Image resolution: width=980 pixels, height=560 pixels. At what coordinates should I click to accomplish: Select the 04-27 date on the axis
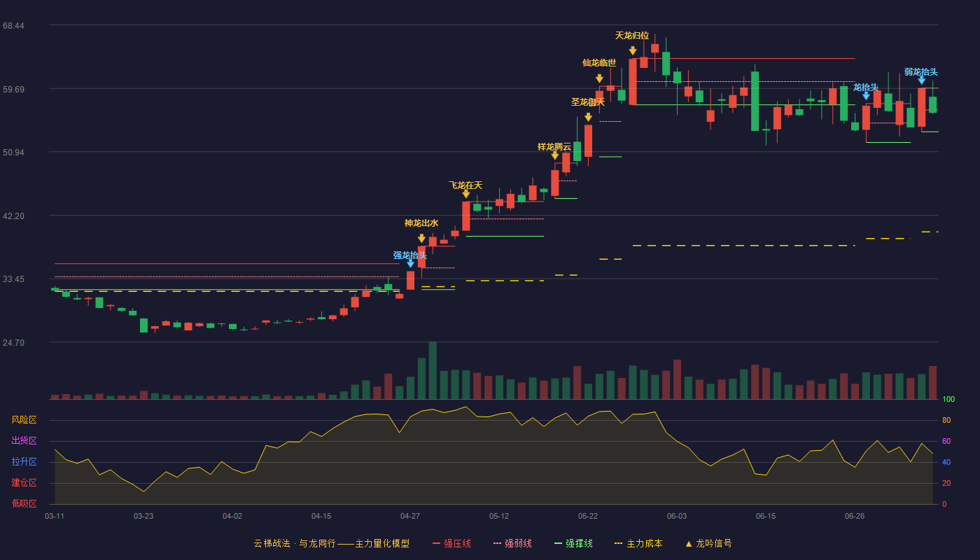click(410, 516)
